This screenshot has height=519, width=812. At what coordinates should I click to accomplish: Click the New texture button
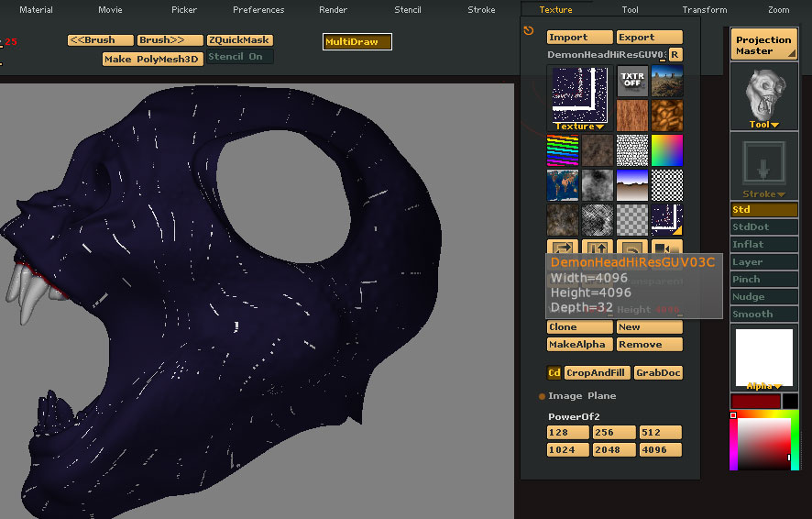pos(650,326)
